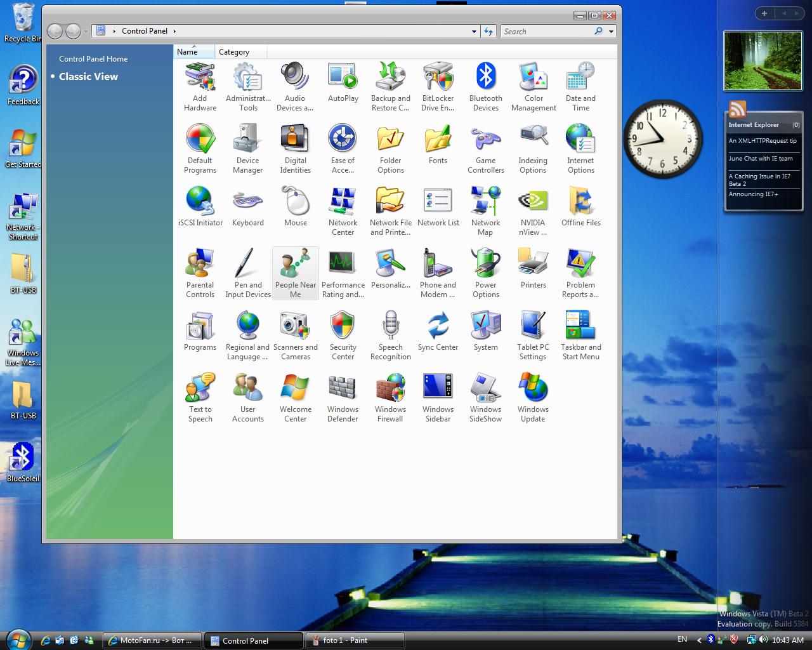
Task: Sort items by Name column header
Action: tap(194, 51)
